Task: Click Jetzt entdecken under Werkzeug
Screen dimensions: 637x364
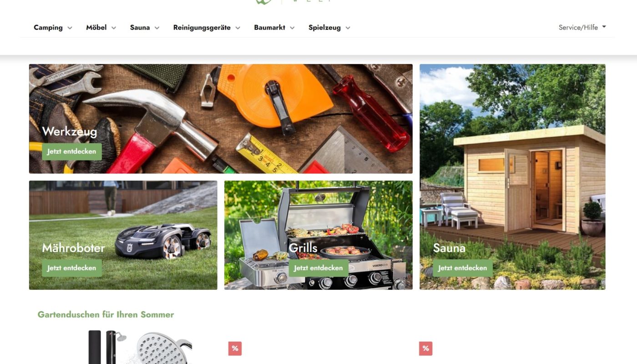Action: (x=72, y=152)
